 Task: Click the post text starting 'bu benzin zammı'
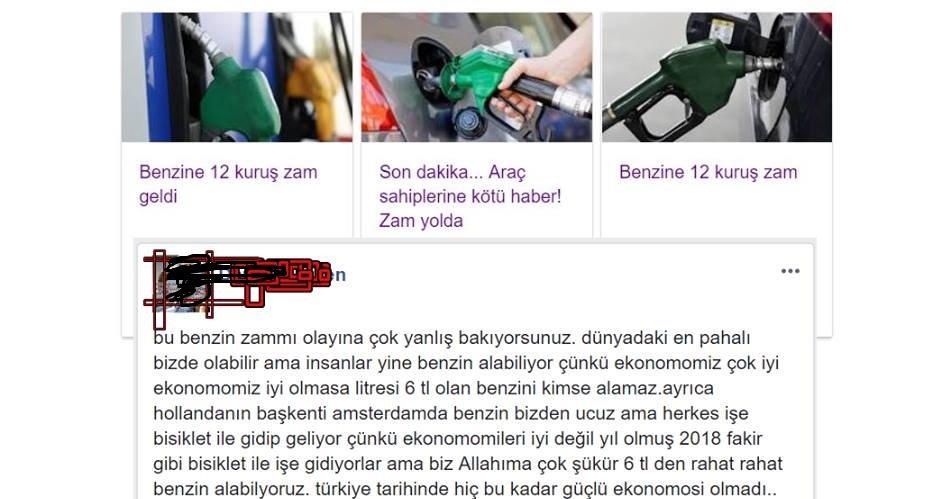point(466,413)
